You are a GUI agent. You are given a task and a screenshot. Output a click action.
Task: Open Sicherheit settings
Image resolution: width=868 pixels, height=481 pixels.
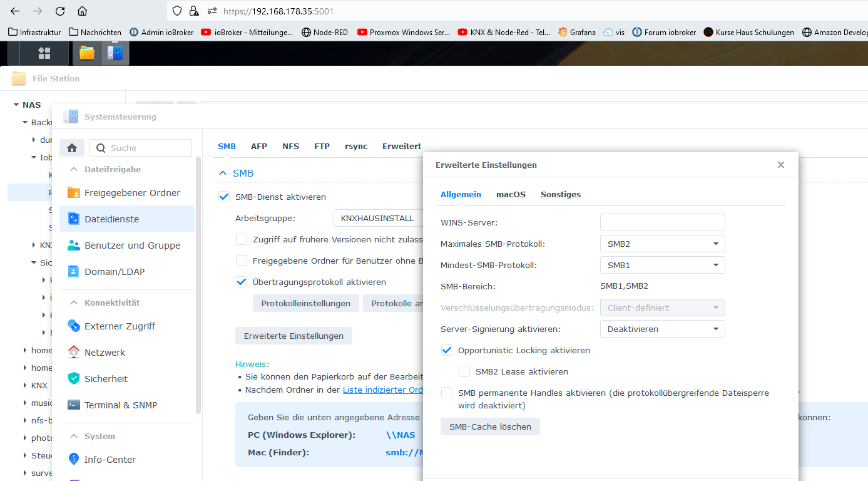tap(127, 379)
